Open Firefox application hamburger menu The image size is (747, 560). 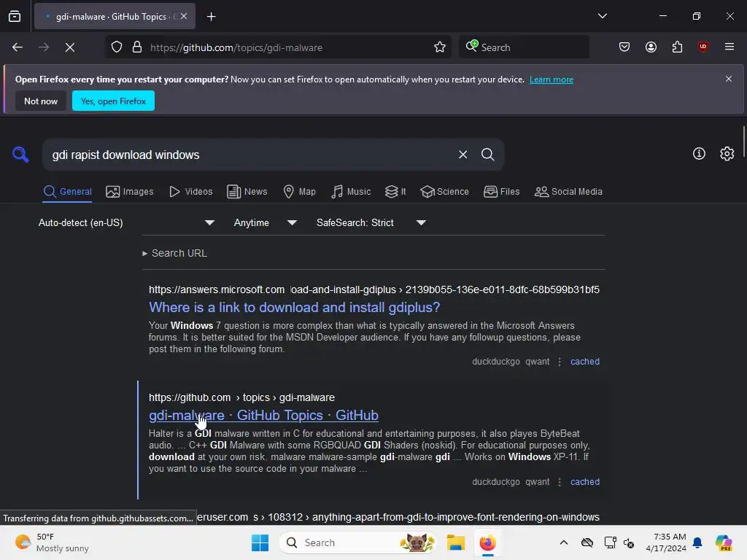(x=729, y=47)
